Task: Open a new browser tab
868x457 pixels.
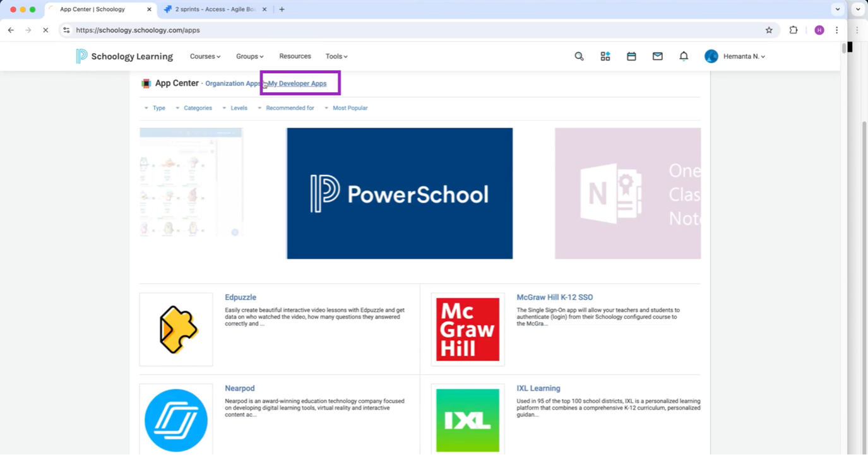Action: coord(282,9)
